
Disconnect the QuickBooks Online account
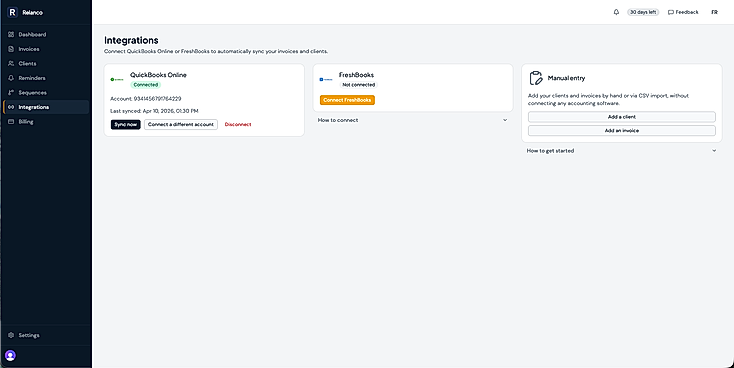pos(238,125)
